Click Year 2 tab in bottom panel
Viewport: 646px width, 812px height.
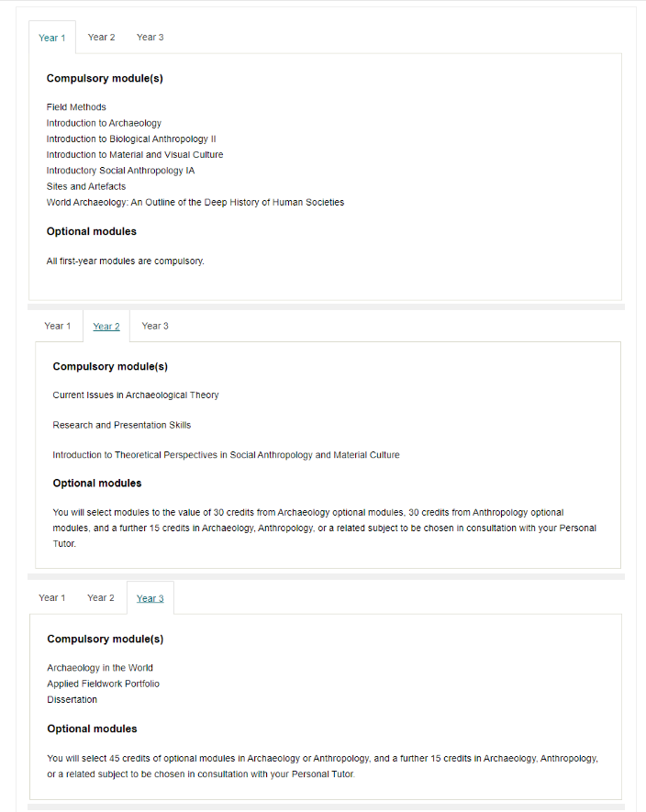(101, 598)
